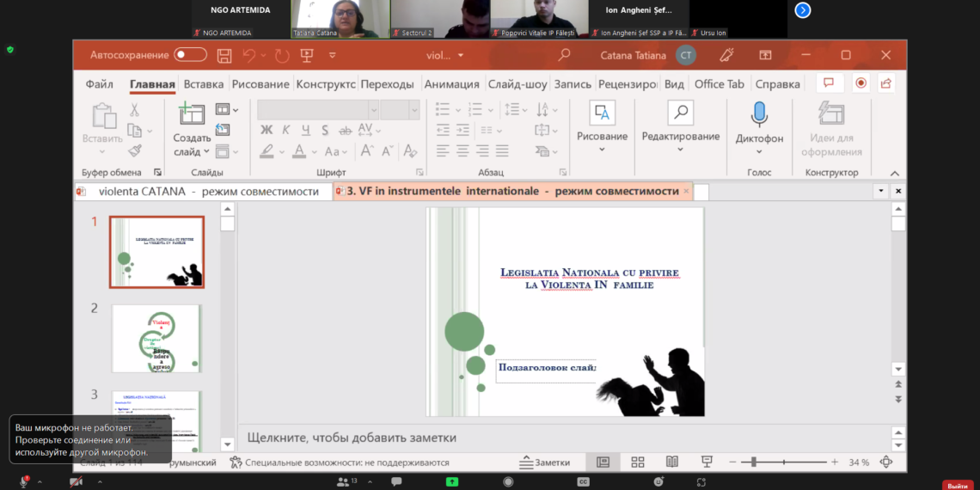Switch to the Рисование ribbon tab
This screenshot has height=490, width=980.
pos(260,83)
